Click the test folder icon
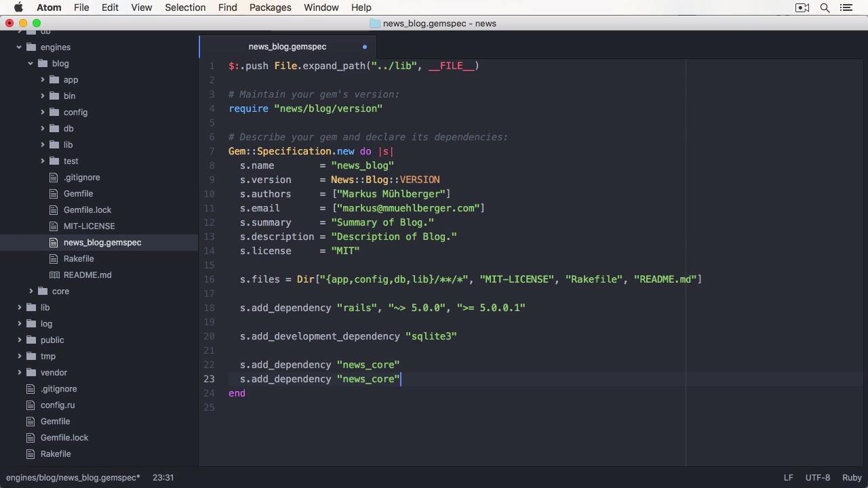 [x=54, y=161]
